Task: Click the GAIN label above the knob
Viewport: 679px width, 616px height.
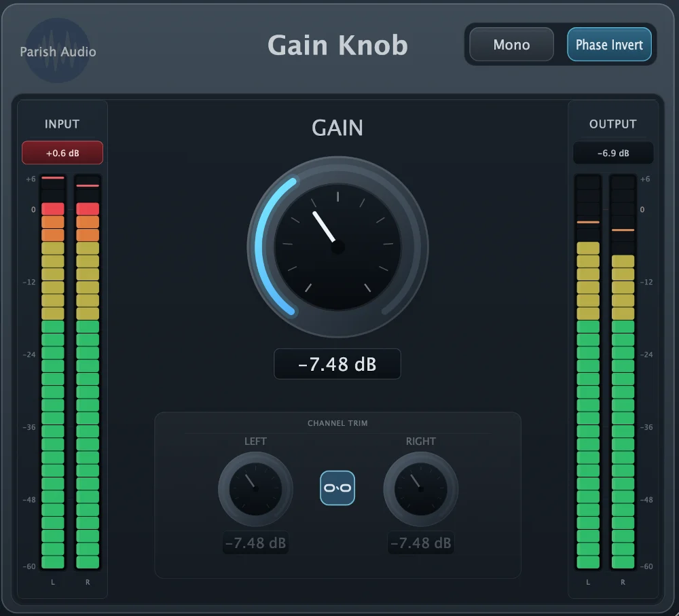Action: (337, 128)
